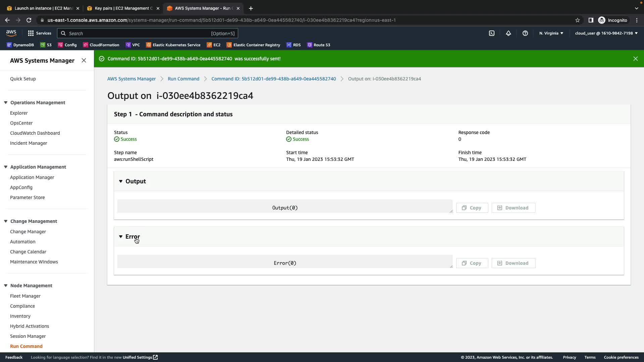
Task: Go to Run Command breadcrumb link
Action: (183, 79)
